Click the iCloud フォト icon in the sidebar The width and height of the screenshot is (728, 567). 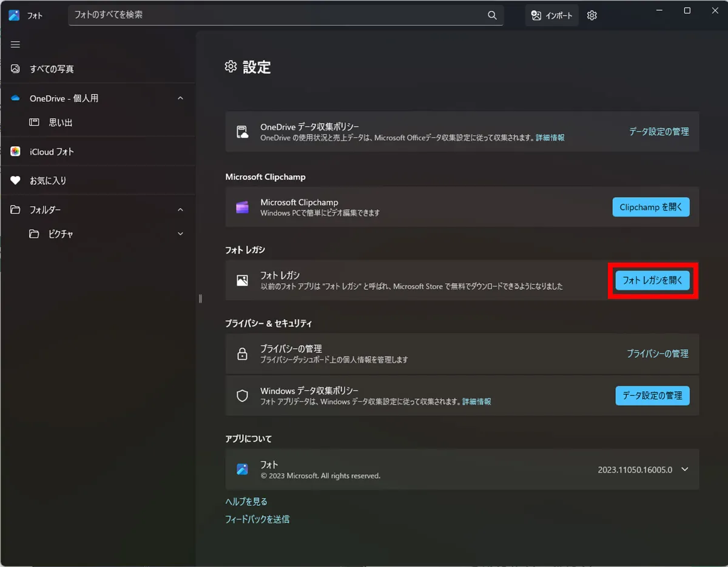point(15,152)
